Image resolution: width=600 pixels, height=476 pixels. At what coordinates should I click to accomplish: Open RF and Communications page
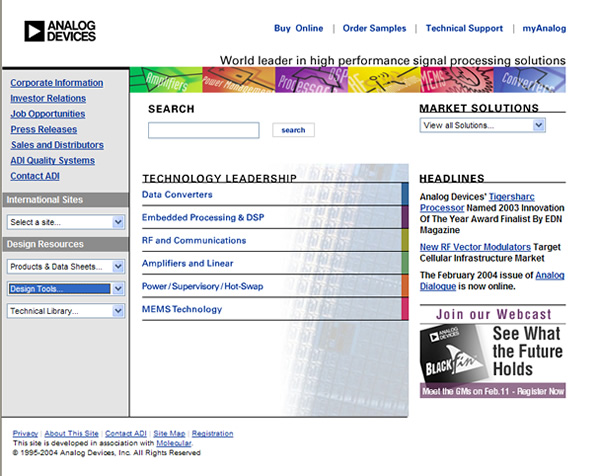tap(194, 240)
